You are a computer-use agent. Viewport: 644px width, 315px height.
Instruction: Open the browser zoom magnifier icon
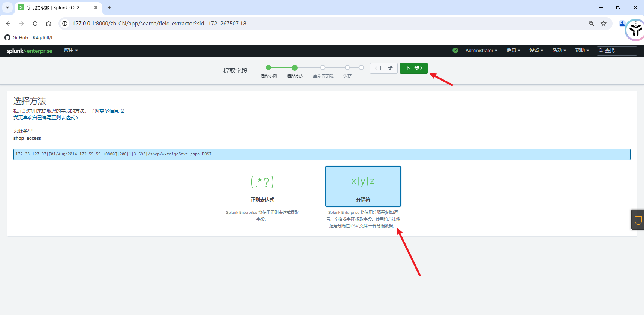[x=591, y=24]
